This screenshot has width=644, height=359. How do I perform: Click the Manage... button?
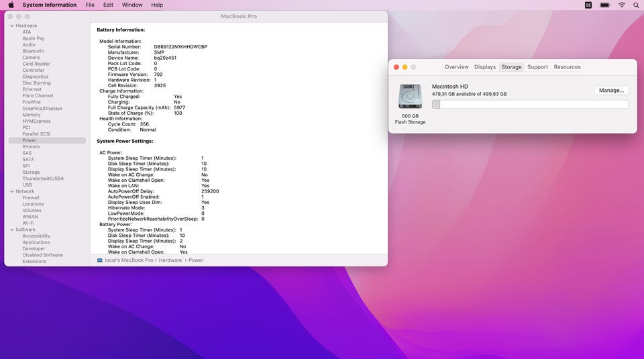[611, 91]
